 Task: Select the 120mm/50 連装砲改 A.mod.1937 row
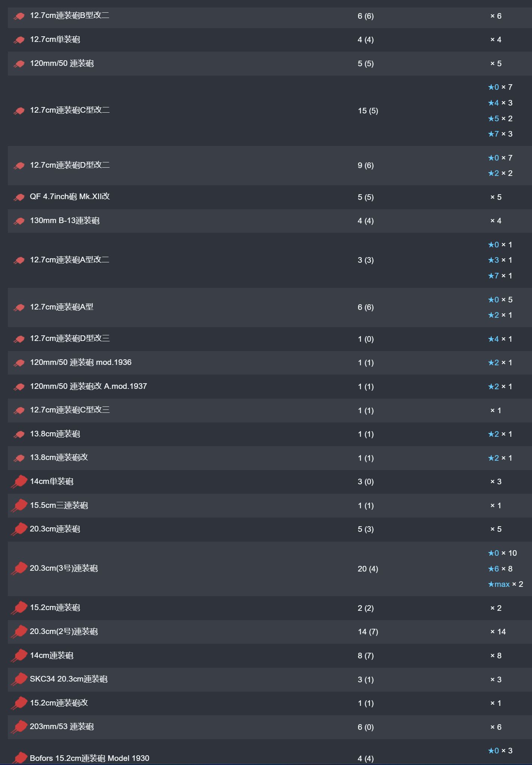click(270, 387)
